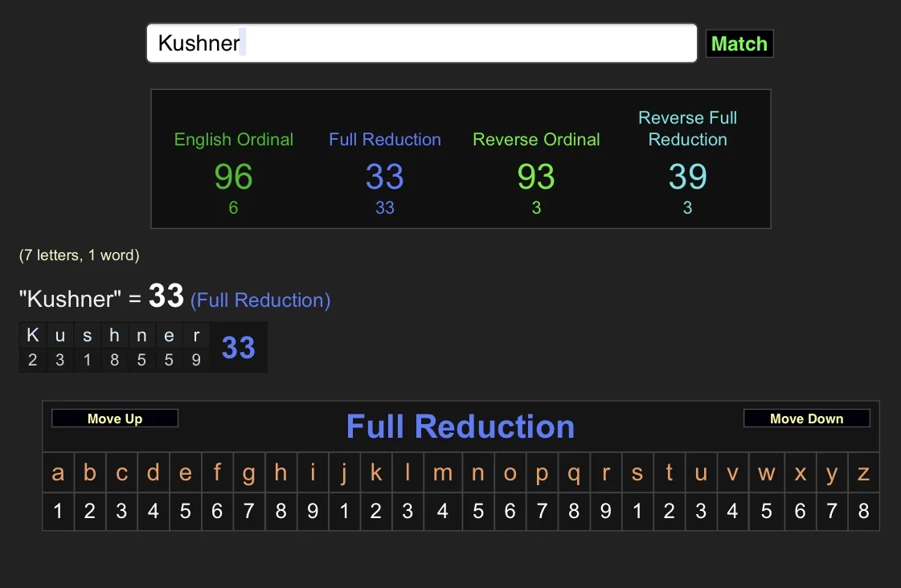The width and height of the screenshot is (901, 588).
Task: Click the English Ordinal value 96
Action: click(233, 176)
